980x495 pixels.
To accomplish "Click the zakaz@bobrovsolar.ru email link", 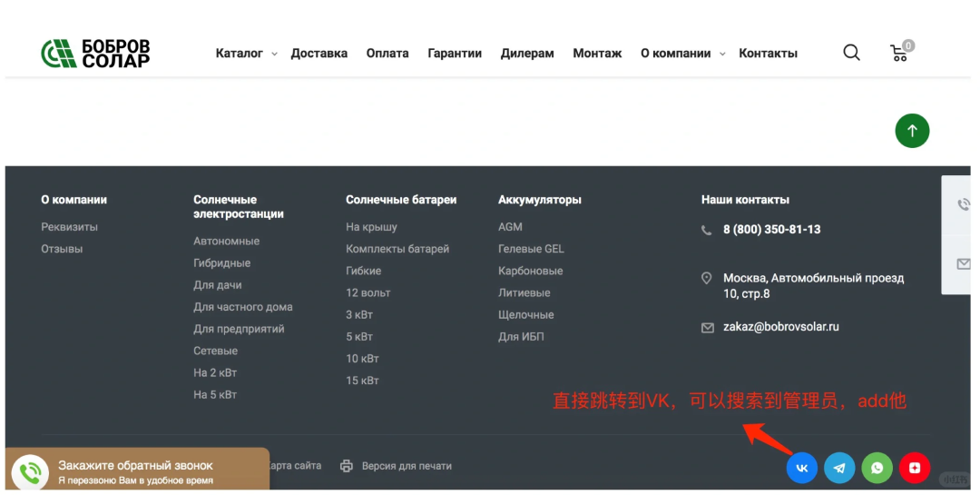I will point(780,327).
